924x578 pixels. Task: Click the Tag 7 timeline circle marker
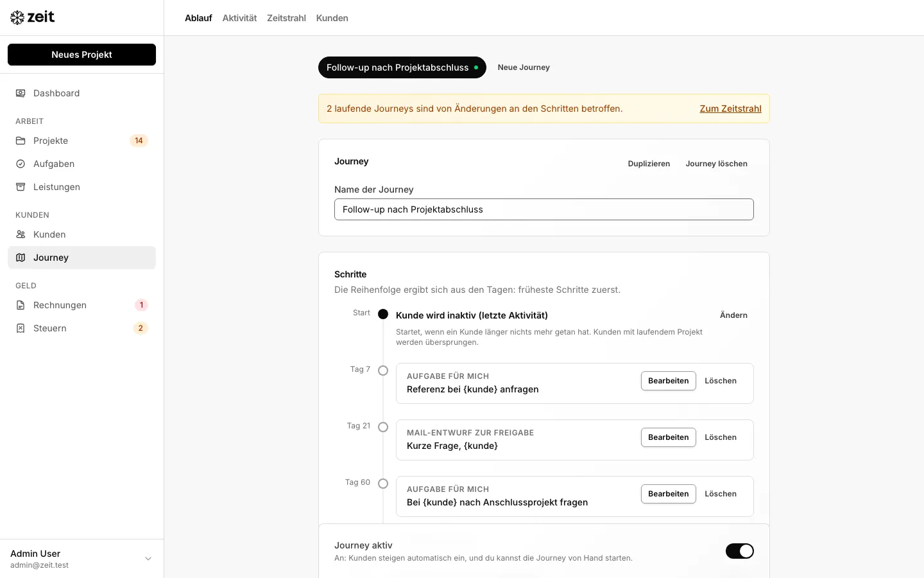[383, 371]
